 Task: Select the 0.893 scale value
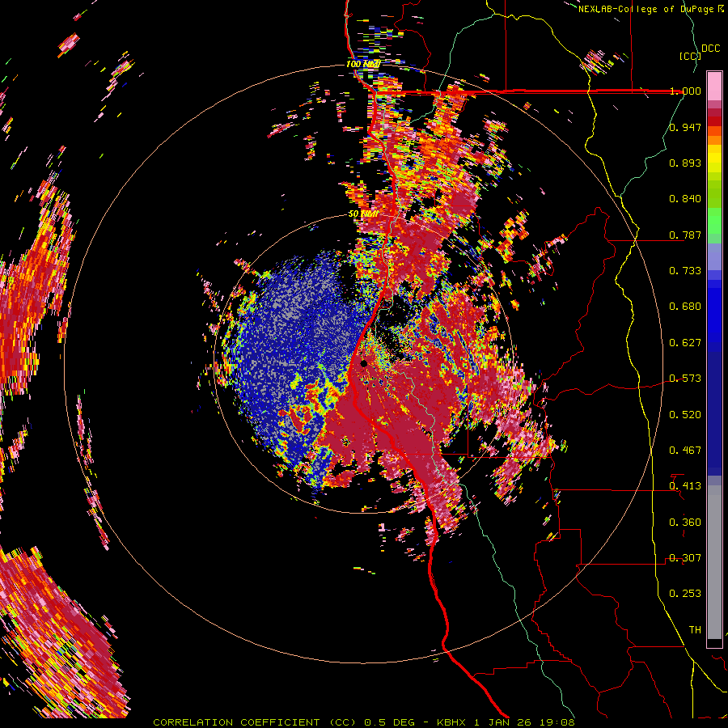pos(685,163)
